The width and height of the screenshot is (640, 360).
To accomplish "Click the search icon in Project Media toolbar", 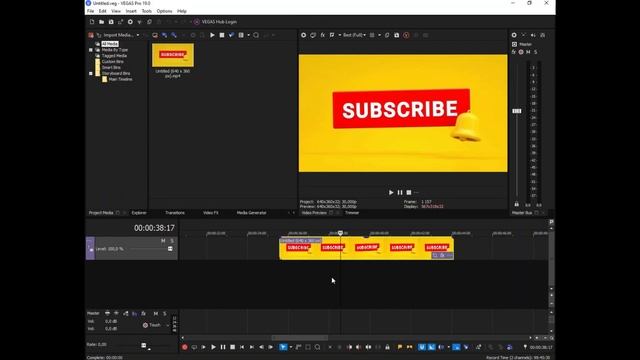I will [x=256, y=35].
